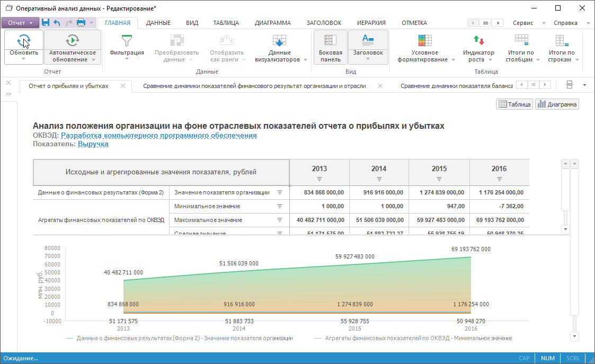
Task: Open Данные визуализаторов tool
Action: [279, 41]
